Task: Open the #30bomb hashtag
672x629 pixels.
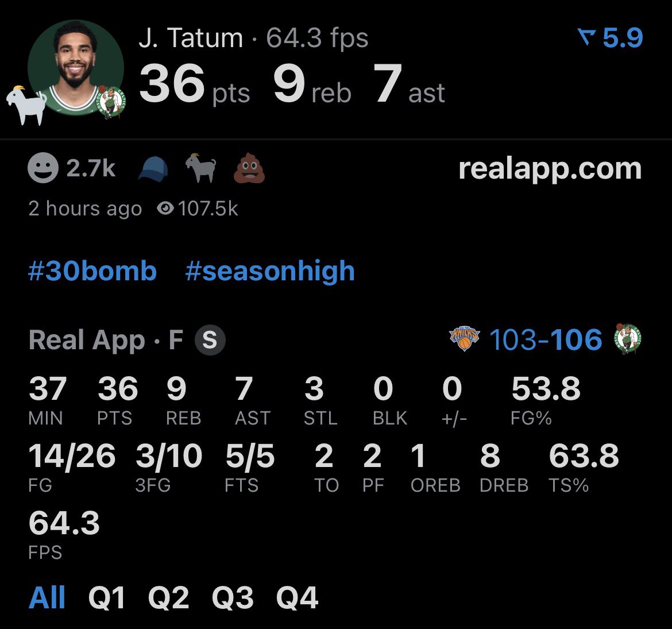Action: pyautogui.click(x=92, y=271)
